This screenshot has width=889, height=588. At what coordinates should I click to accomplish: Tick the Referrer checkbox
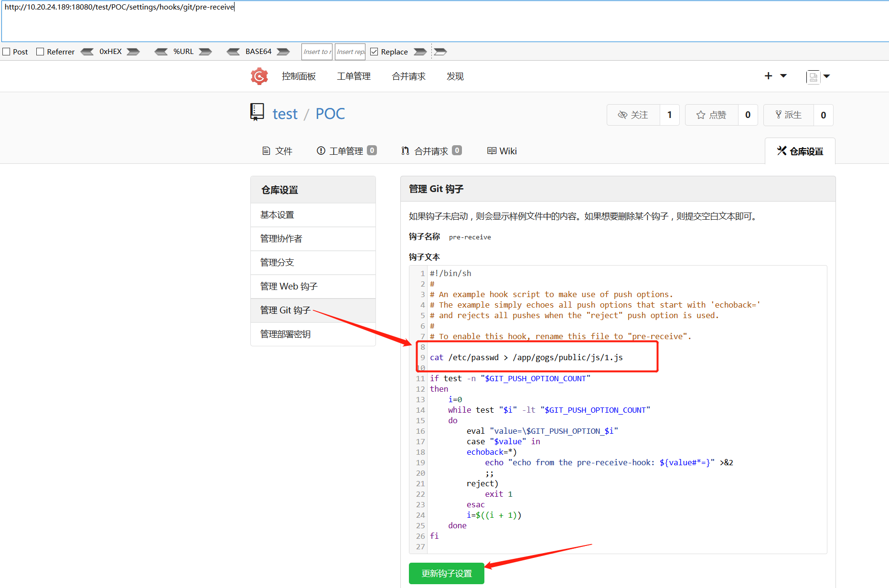pyautogui.click(x=40, y=52)
